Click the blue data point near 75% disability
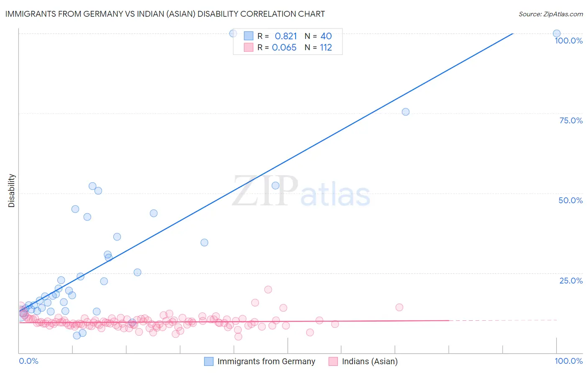This screenshot has height=373, width=588. [x=406, y=112]
